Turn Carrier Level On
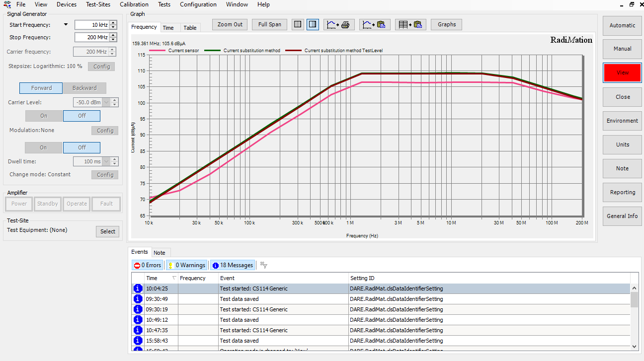The width and height of the screenshot is (644, 361). click(x=44, y=116)
